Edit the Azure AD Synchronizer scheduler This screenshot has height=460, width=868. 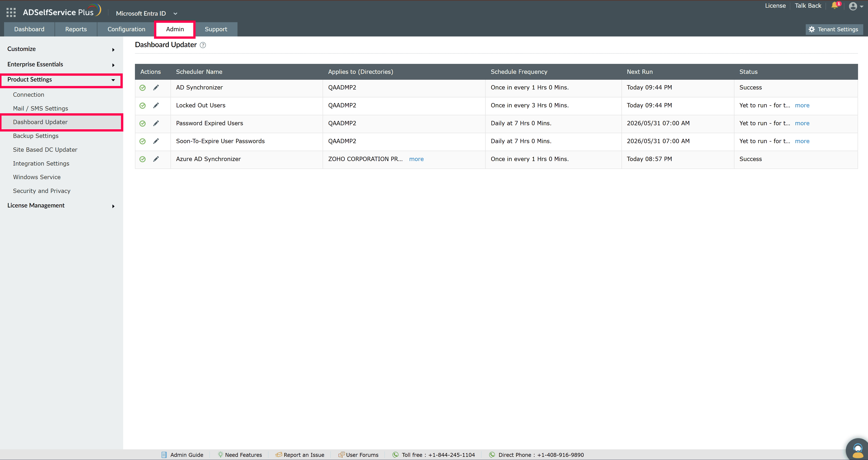(x=156, y=159)
